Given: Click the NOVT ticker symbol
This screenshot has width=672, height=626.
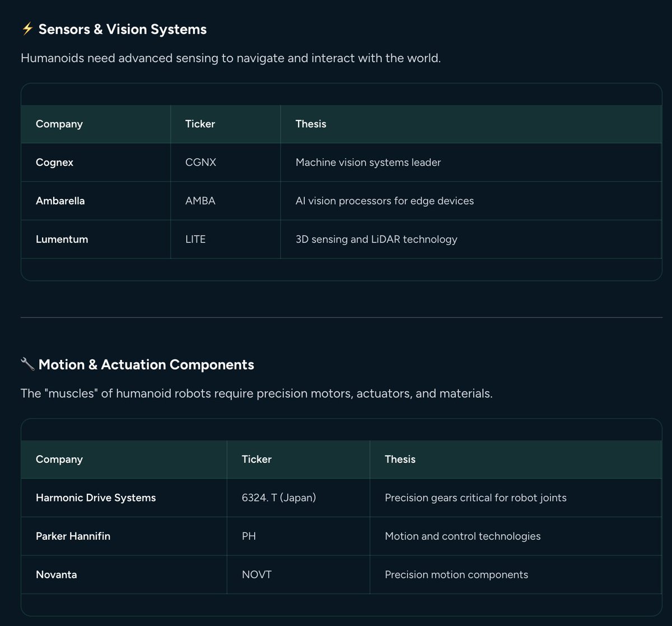Looking at the screenshot, I should [x=256, y=574].
